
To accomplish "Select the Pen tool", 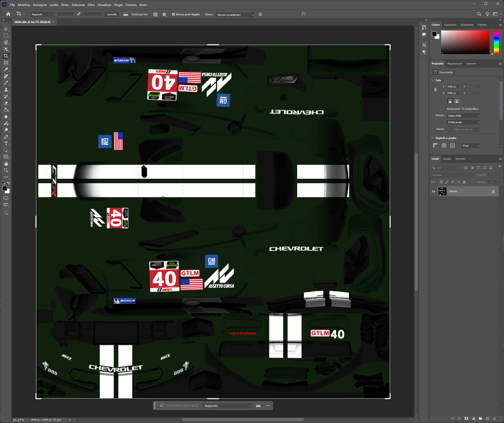I will click(x=6, y=137).
